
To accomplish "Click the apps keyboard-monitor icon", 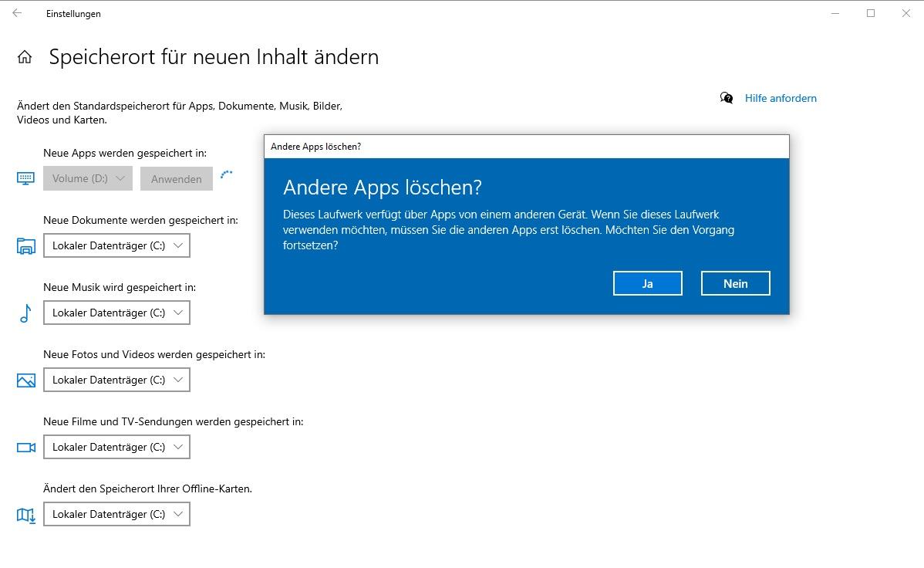I will 26,178.
